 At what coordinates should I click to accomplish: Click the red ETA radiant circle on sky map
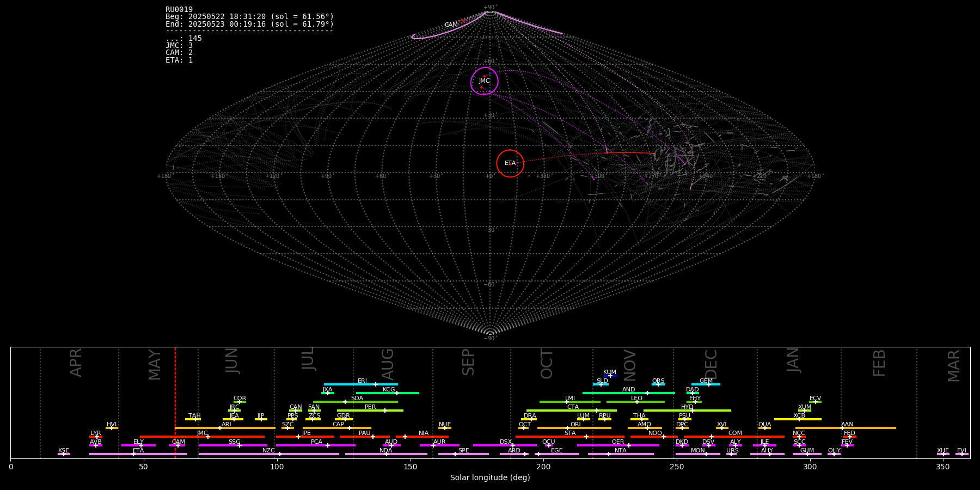510,163
